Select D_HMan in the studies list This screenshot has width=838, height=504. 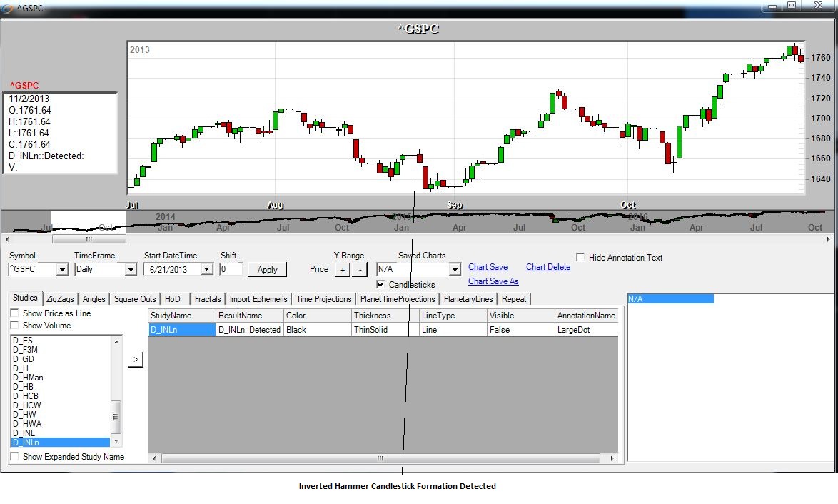[28, 378]
